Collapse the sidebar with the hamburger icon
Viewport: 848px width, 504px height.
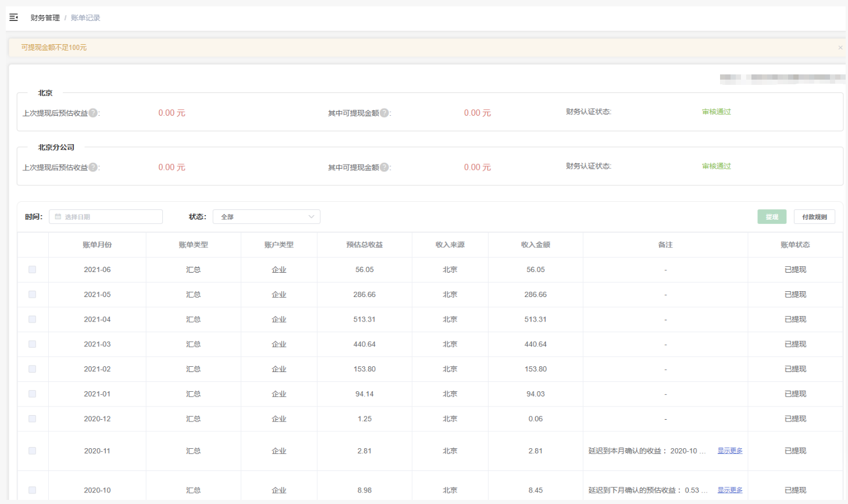click(x=14, y=17)
